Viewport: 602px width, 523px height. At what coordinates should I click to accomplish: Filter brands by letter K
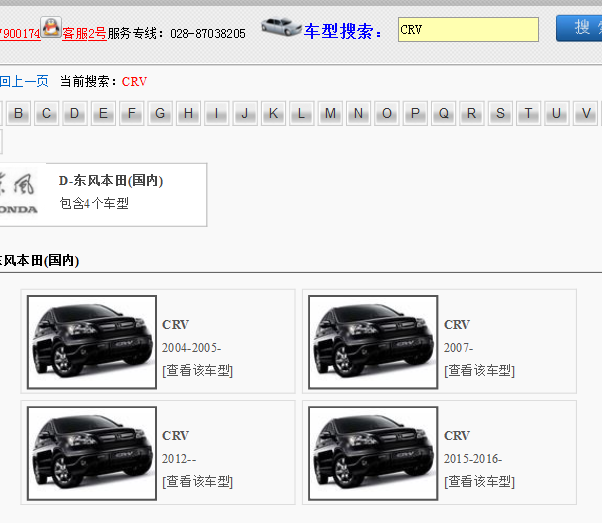(273, 113)
